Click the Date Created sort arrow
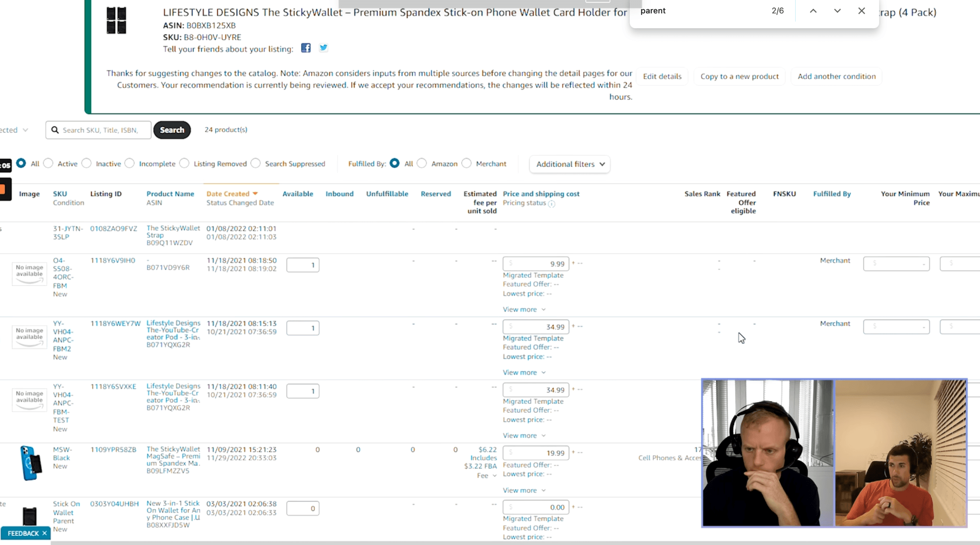The height and width of the screenshot is (545, 980). pos(255,194)
